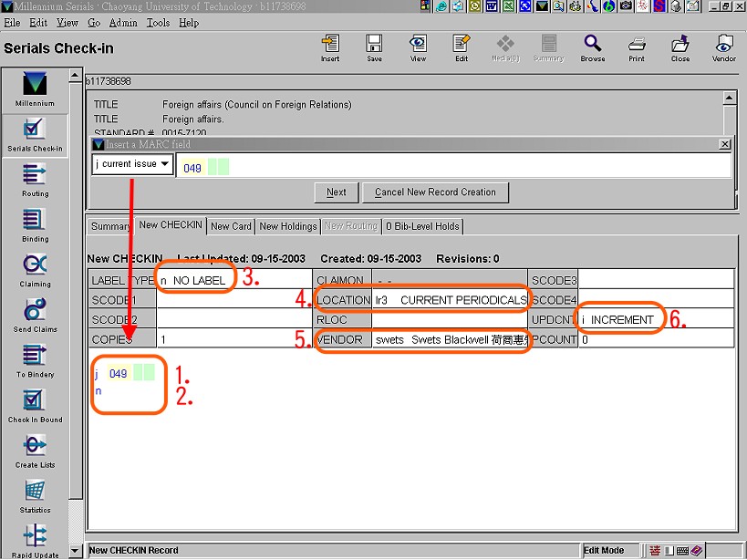Click Cancel New Record Creation button

[435, 192]
